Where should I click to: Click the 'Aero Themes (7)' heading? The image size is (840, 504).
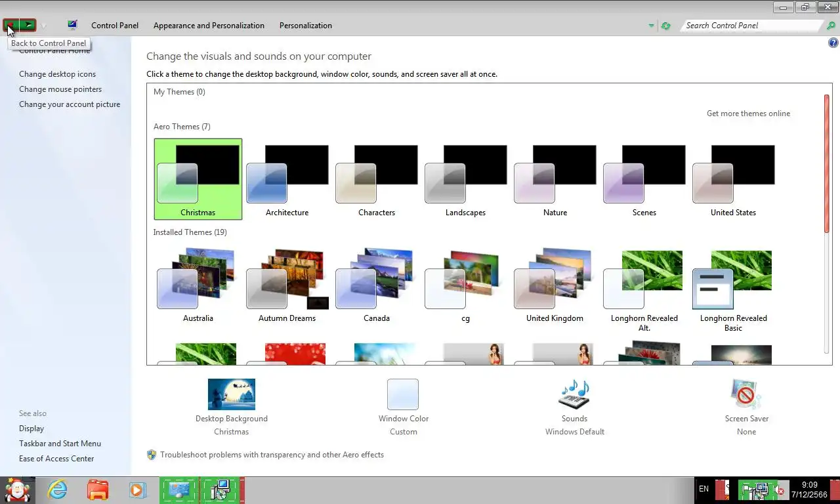click(182, 127)
